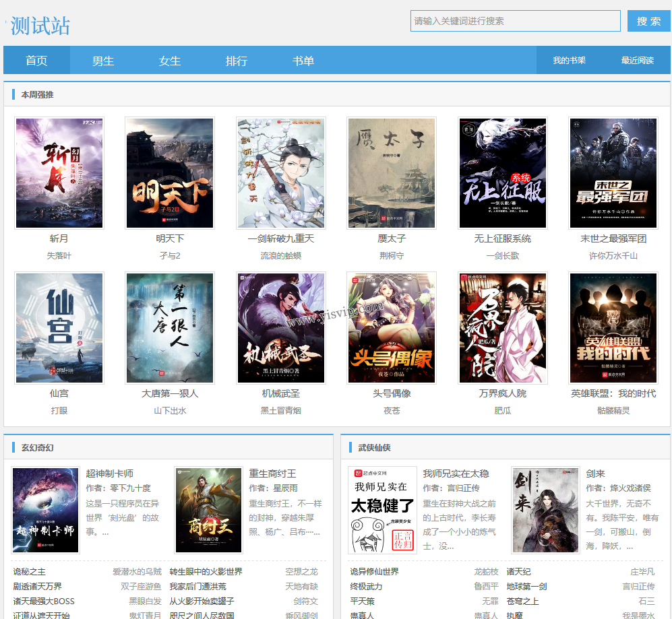Screen dimensions: 672x619
Task: Go to the 首页 tab
Action: coord(36,61)
